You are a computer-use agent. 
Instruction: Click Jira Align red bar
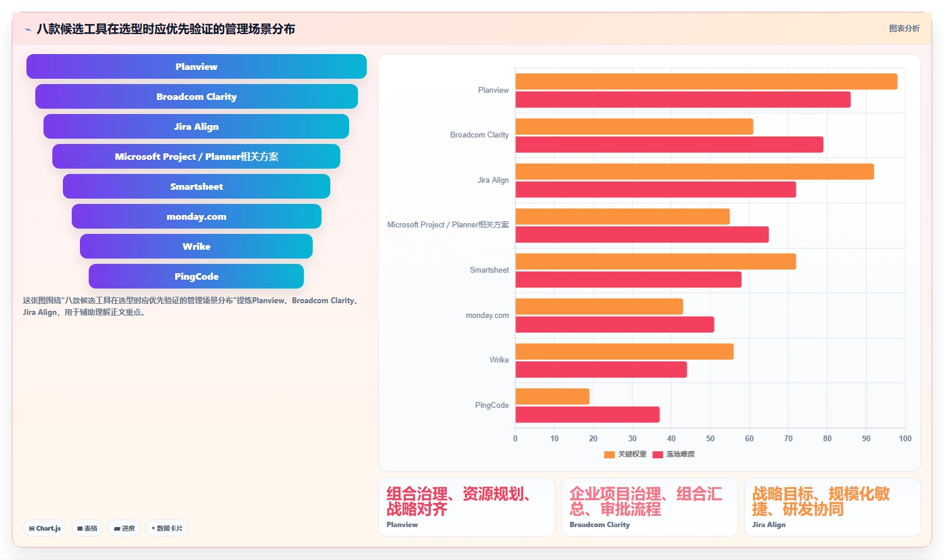point(656,189)
